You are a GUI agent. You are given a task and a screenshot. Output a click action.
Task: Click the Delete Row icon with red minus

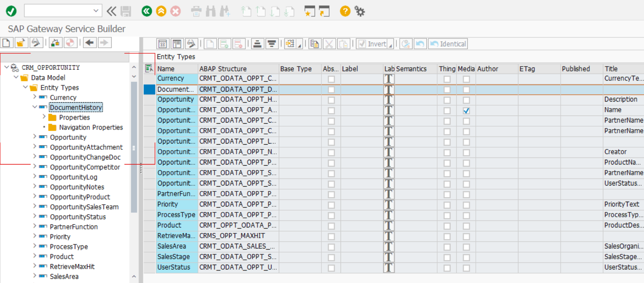click(239, 44)
